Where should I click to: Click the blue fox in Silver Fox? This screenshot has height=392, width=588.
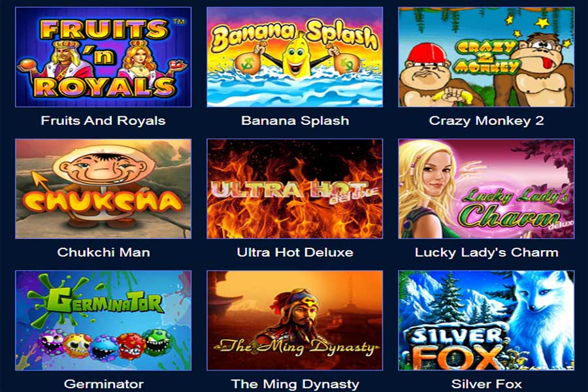[540, 315]
